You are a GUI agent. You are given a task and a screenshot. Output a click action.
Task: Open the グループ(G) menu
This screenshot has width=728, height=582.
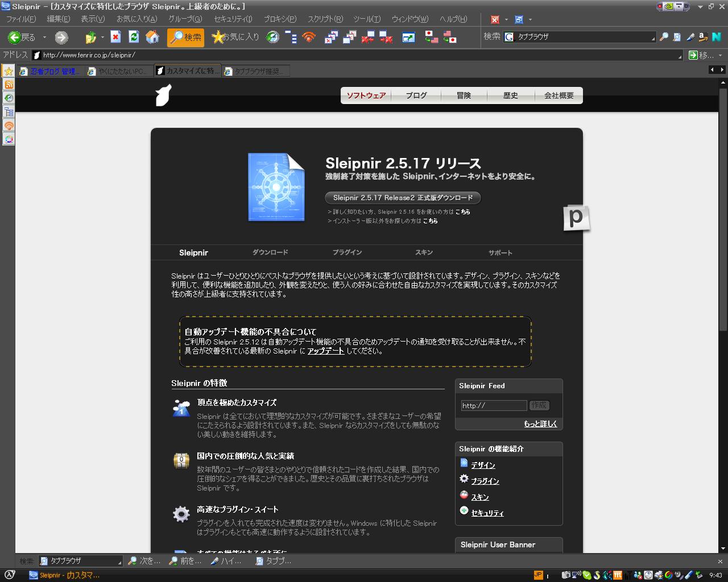(x=185, y=19)
